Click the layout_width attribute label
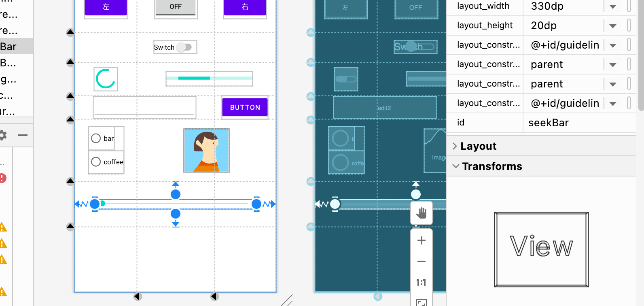 click(483, 6)
